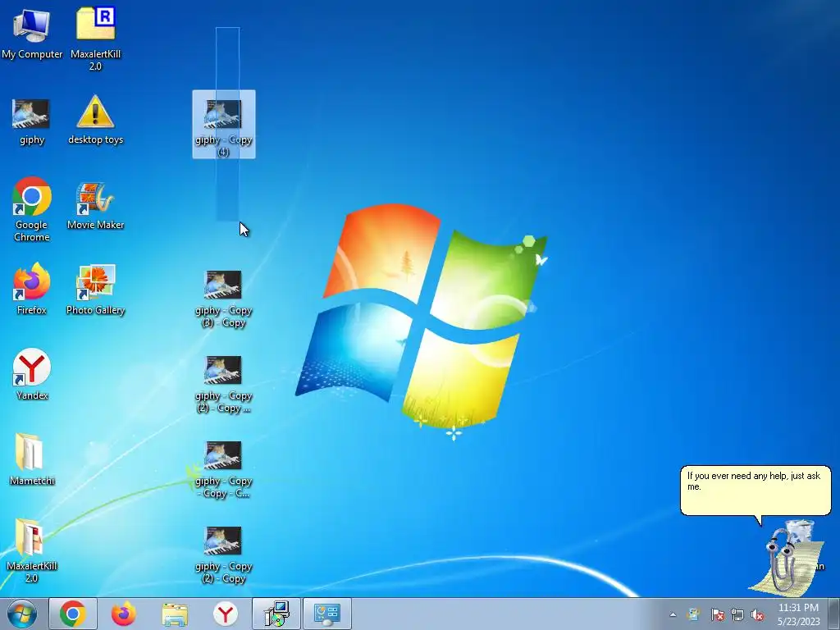
Task: Open Chrome from the taskbar
Action: (x=73, y=614)
